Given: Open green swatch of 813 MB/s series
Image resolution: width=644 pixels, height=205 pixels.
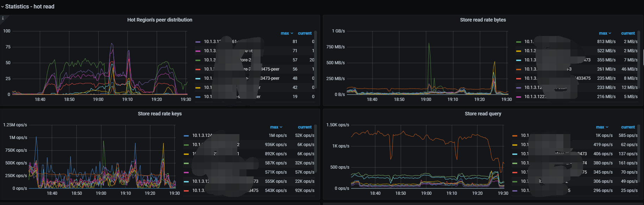Looking at the screenshot, I should point(518,42).
